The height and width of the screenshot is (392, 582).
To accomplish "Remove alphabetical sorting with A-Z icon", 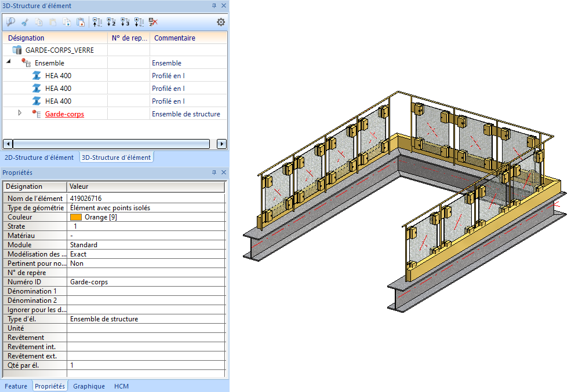I will tap(153, 22).
